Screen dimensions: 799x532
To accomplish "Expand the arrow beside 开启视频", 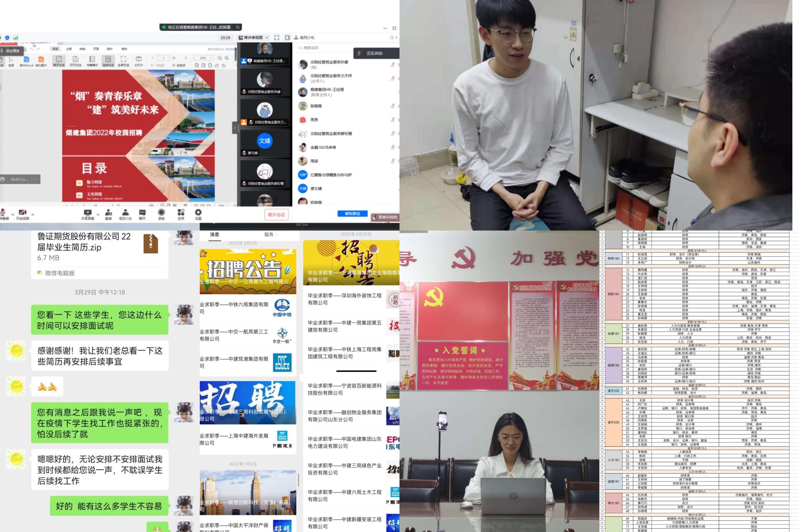I will (33, 215).
